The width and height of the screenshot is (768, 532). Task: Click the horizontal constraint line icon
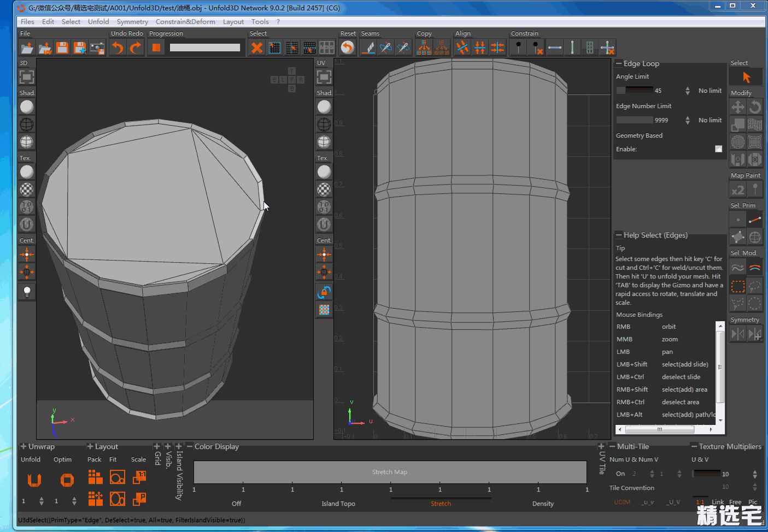point(555,48)
